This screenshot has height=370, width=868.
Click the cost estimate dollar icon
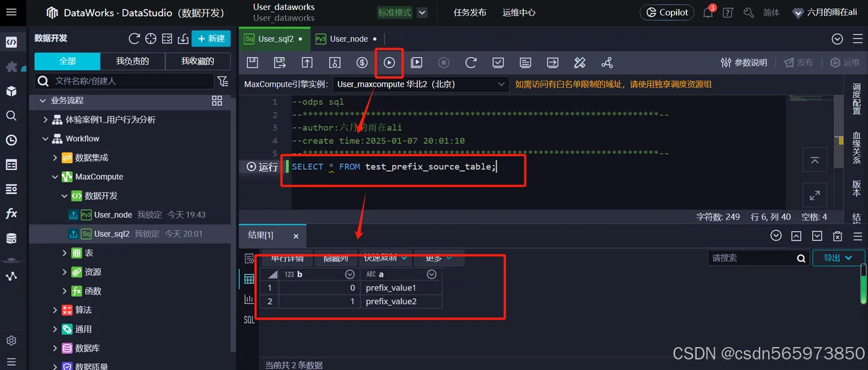coord(362,63)
